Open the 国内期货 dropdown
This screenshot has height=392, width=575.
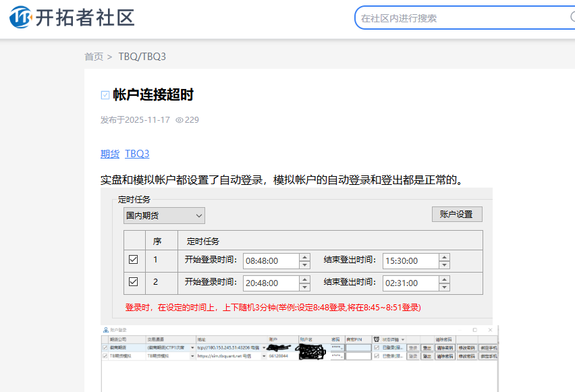(165, 215)
